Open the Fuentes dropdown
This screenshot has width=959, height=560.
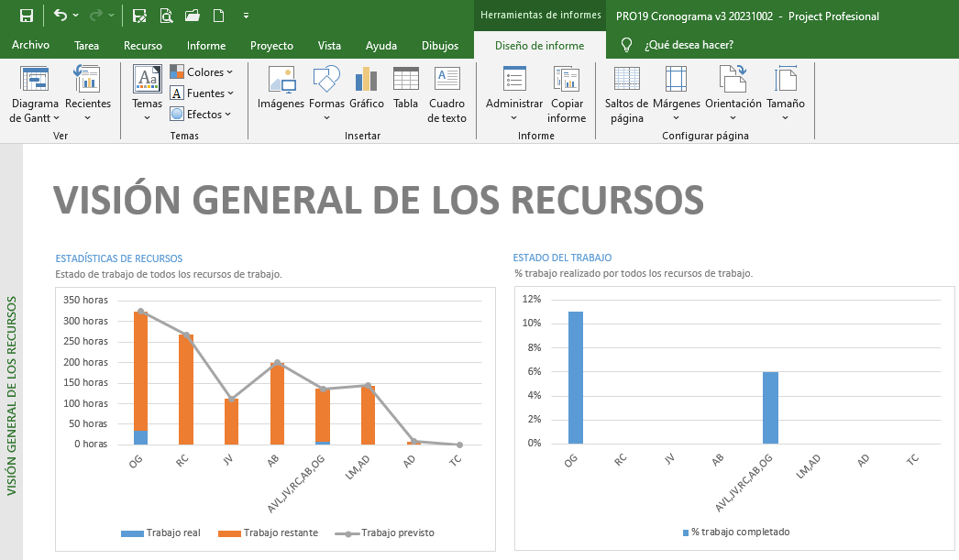(202, 93)
